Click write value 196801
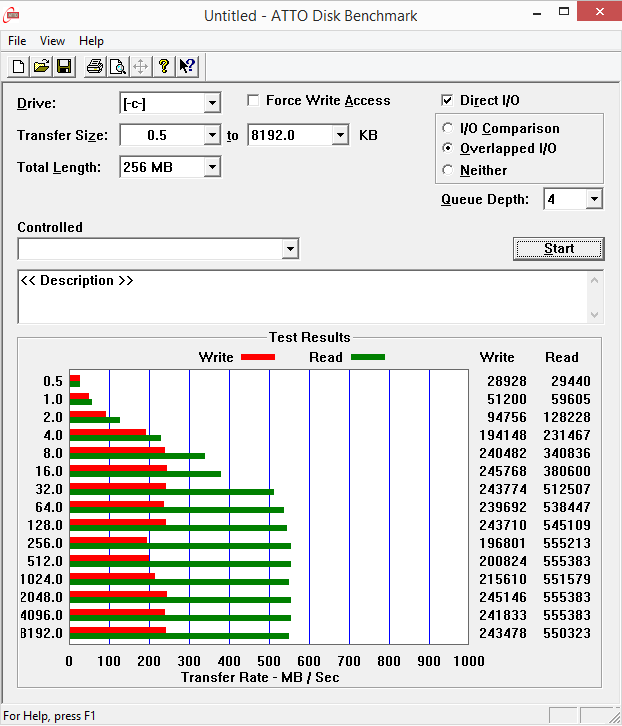Image resolution: width=622 pixels, height=726 pixels. 503,543
